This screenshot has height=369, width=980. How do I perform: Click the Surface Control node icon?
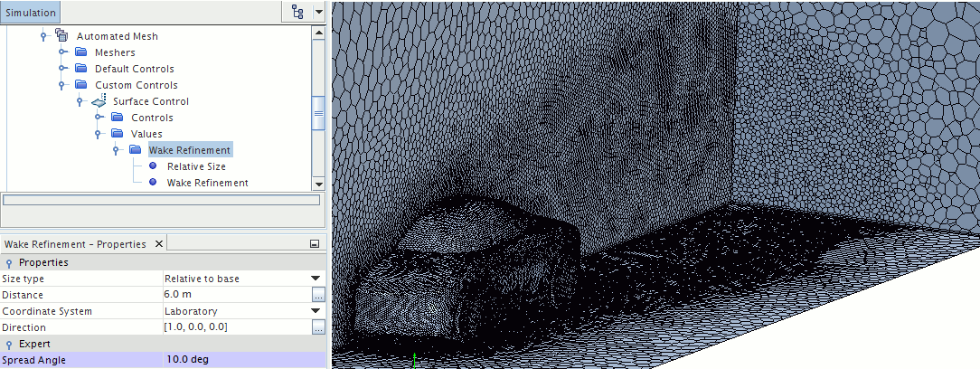pos(99,101)
